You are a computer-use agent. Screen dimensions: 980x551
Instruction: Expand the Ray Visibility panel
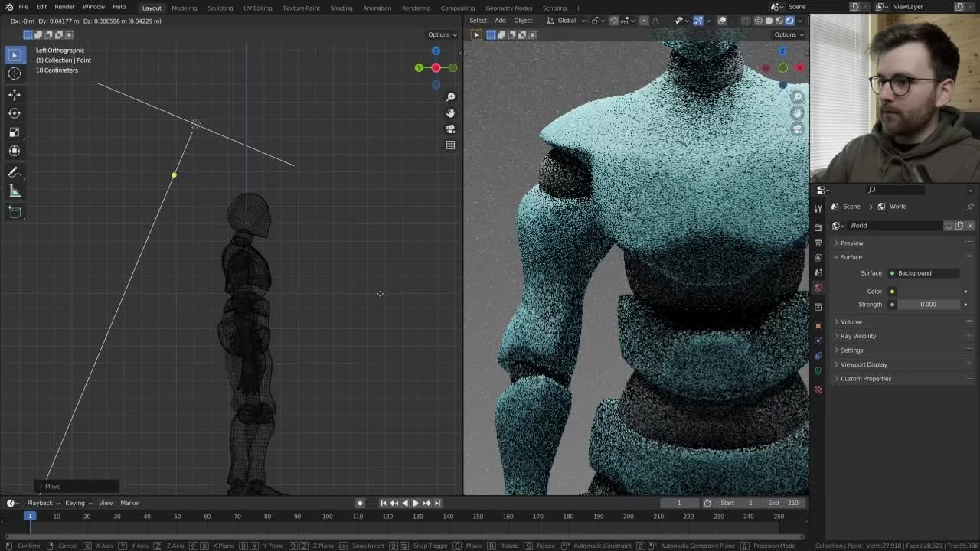point(858,336)
